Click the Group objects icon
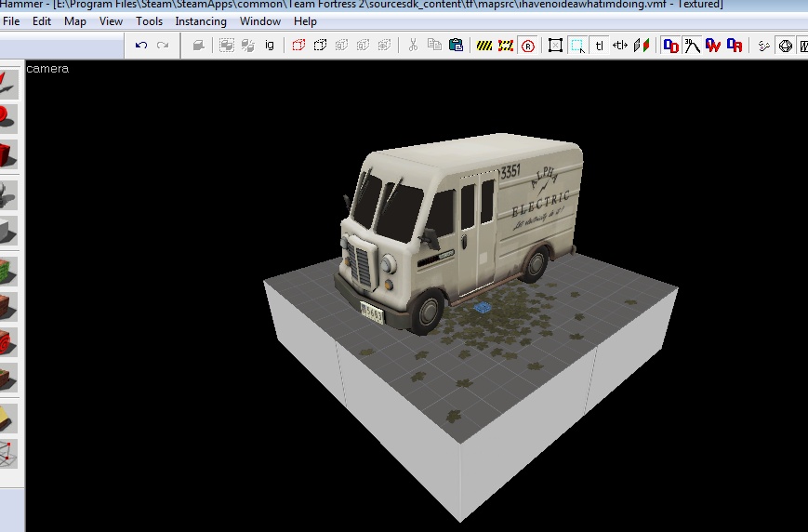808x532 pixels. click(x=227, y=46)
